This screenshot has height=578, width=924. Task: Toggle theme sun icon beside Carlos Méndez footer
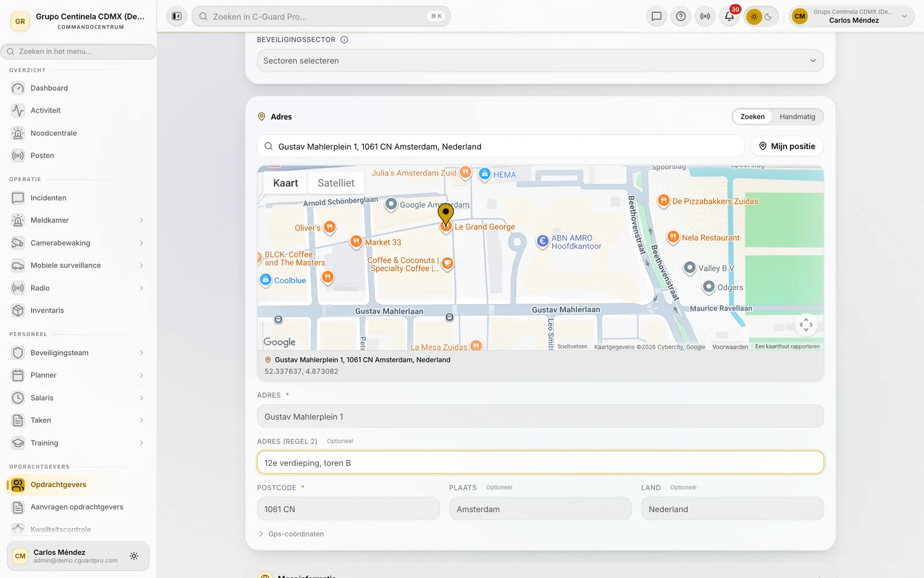point(134,556)
